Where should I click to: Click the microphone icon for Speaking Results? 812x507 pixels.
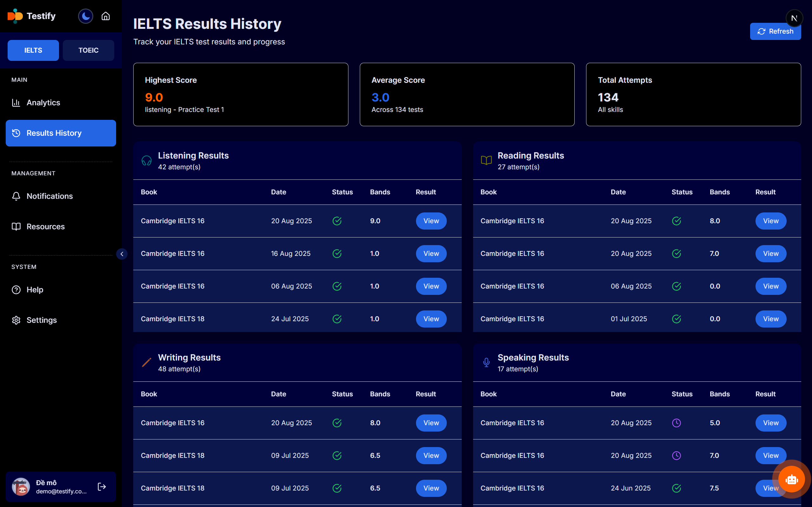[x=486, y=362]
